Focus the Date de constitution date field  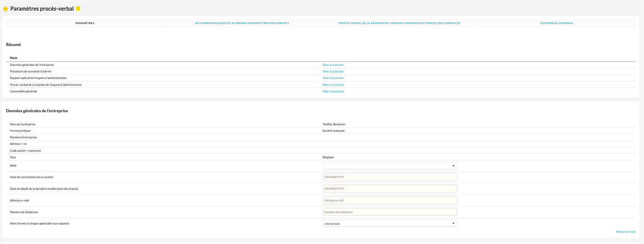(x=390, y=177)
